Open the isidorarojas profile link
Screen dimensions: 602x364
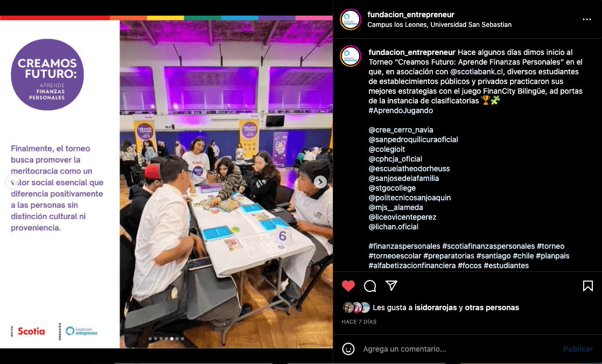(x=436, y=307)
